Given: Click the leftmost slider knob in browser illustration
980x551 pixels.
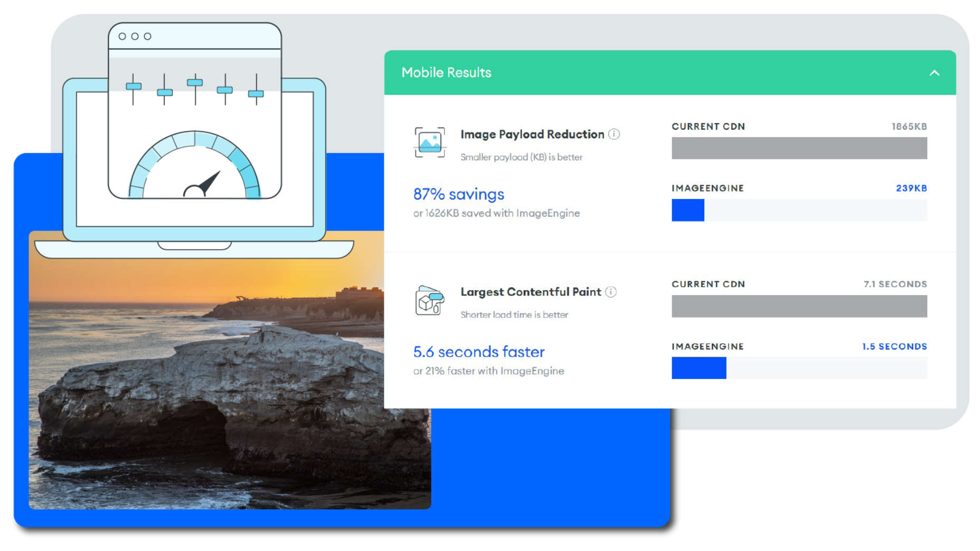Looking at the screenshot, I should [x=134, y=86].
